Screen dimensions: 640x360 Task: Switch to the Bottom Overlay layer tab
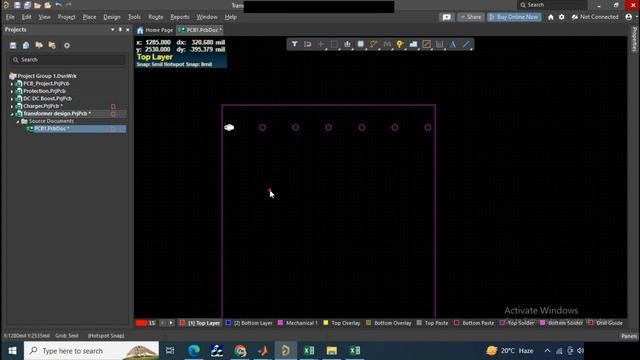click(389, 323)
